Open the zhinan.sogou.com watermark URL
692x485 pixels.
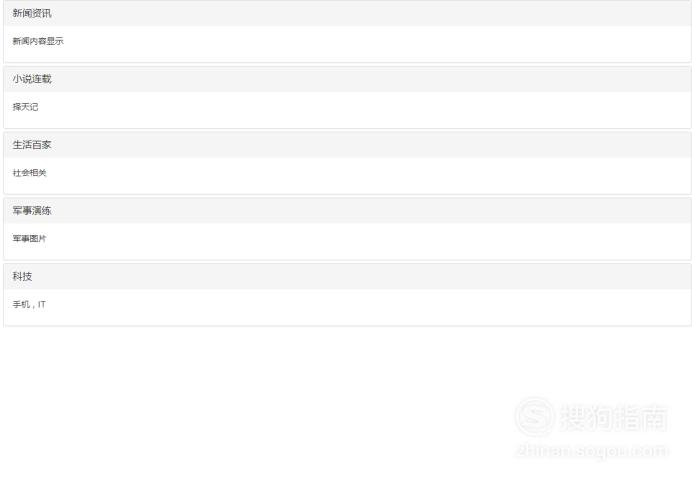(592, 451)
